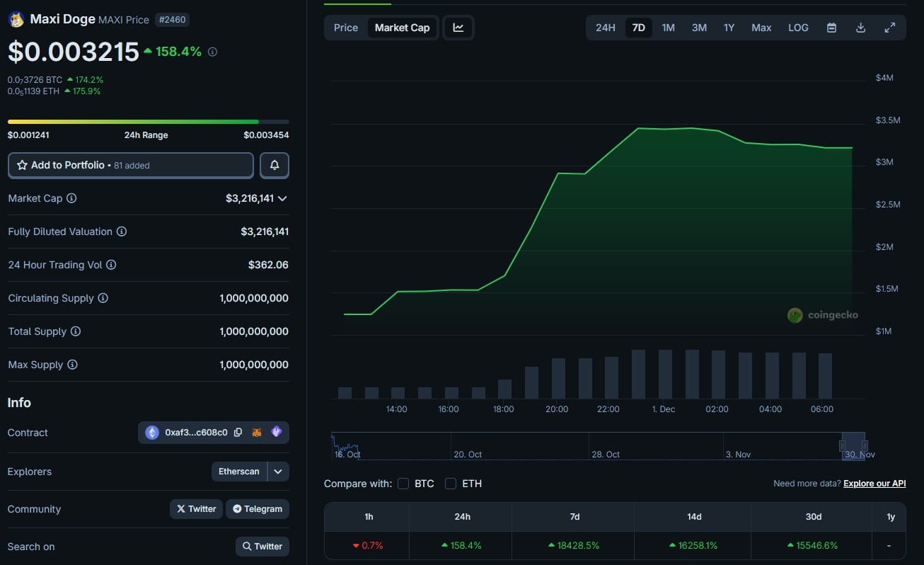Enable the BTC comparison checkbox
Screen dimensions: 924x565
(x=403, y=484)
